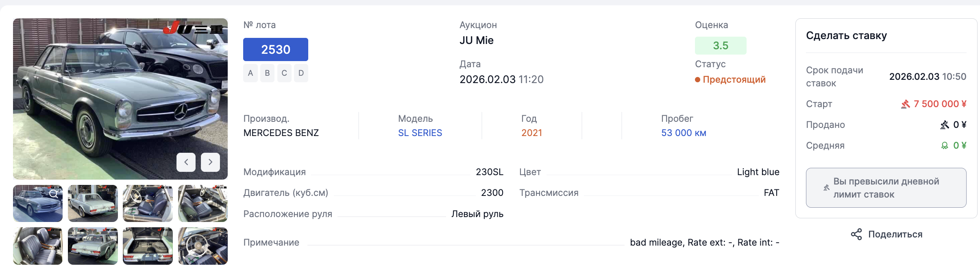Select lot variant D
Viewport: 980px width, 268px height.
301,73
